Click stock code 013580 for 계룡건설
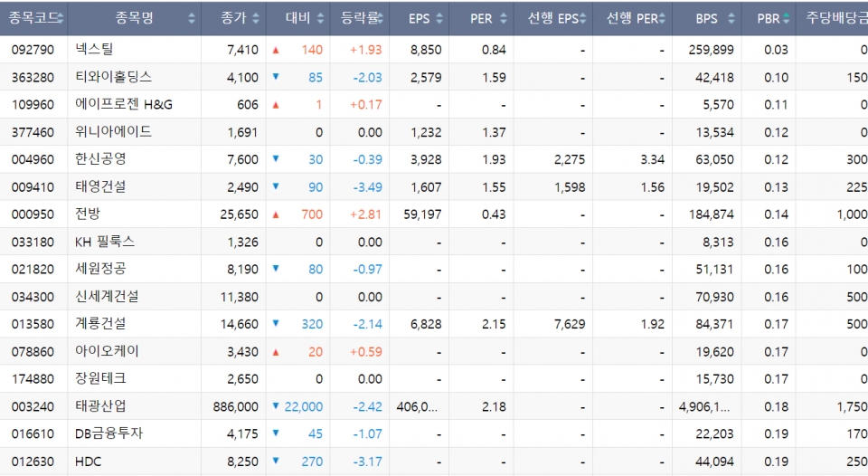 tap(33, 324)
